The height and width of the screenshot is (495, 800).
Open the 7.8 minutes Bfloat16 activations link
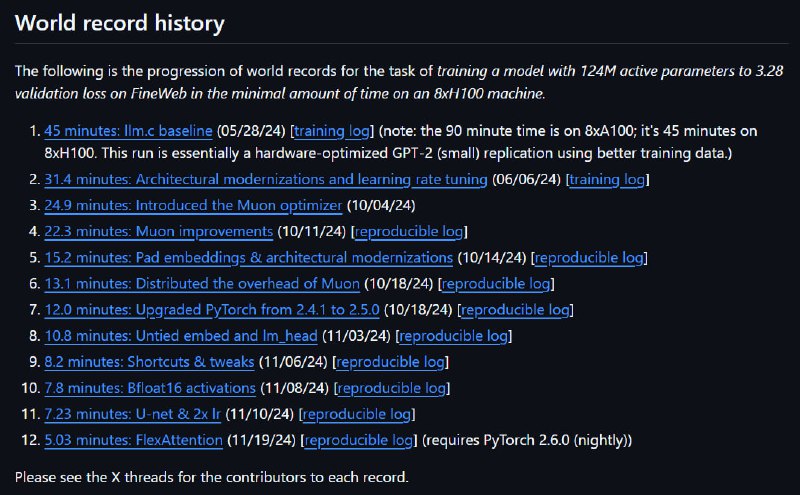pyautogui.click(x=150, y=388)
